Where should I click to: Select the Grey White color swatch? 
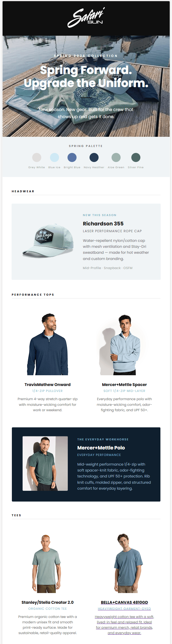coord(37,157)
